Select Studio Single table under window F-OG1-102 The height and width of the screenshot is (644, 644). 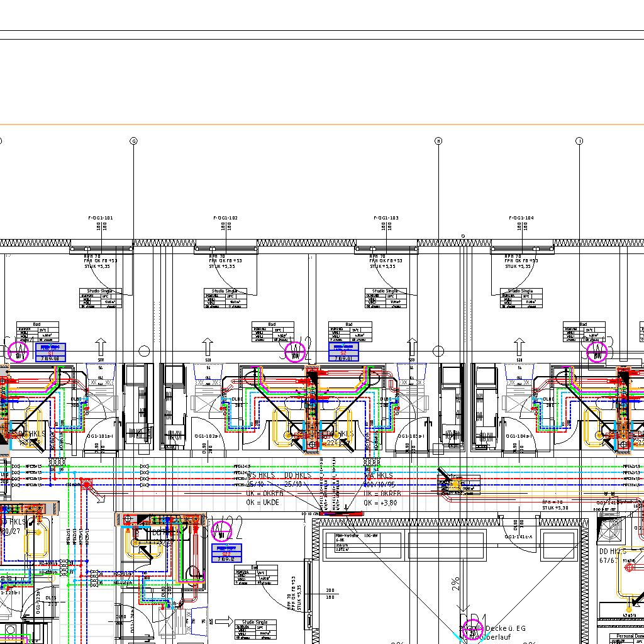[225, 298]
